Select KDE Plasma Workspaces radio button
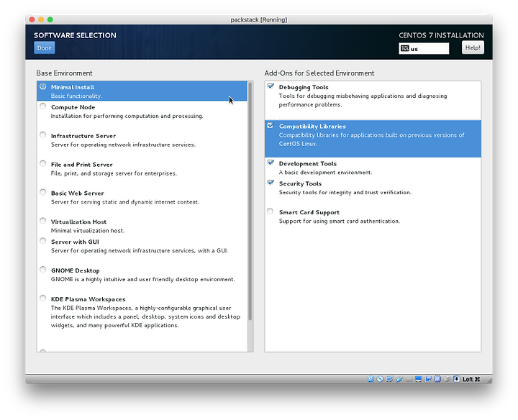This screenshot has height=420, width=518. coord(42,298)
